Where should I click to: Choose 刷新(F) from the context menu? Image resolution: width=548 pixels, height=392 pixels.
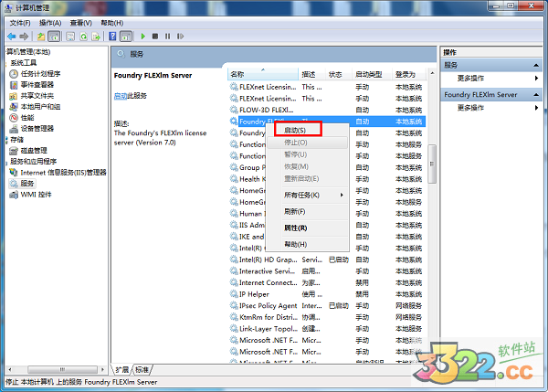click(295, 212)
